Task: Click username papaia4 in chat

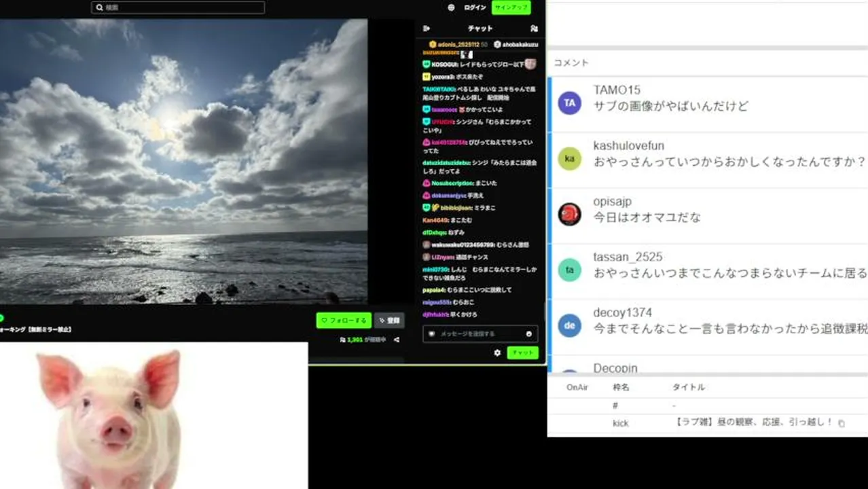Action: tap(433, 289)
